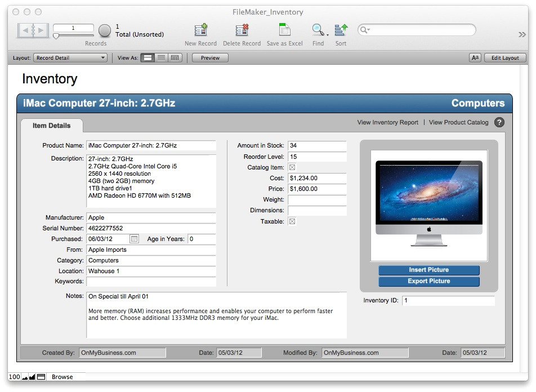
Task: Toggle the Catalog Item checkbox
Action: tap(292, 167)
